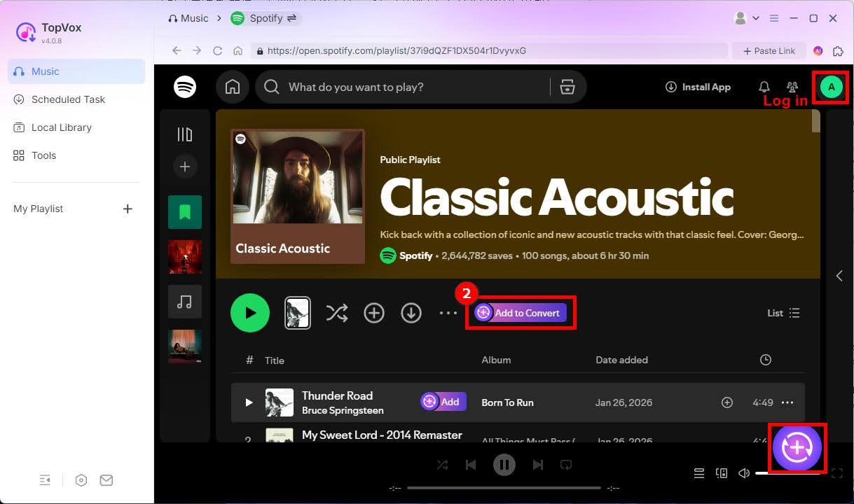The image size is (854, 504).
Task: Open the play queue icon
Action: point(698,473)
